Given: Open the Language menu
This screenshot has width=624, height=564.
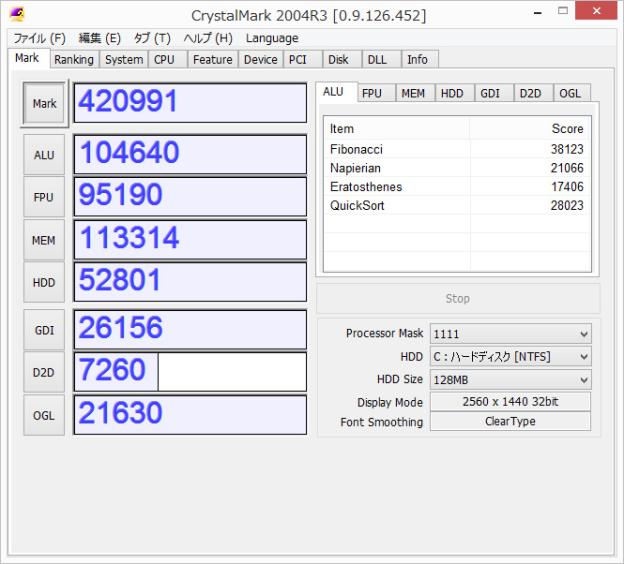Looking at the screenshot, I should pyautogui.click(x=272, y=38).
